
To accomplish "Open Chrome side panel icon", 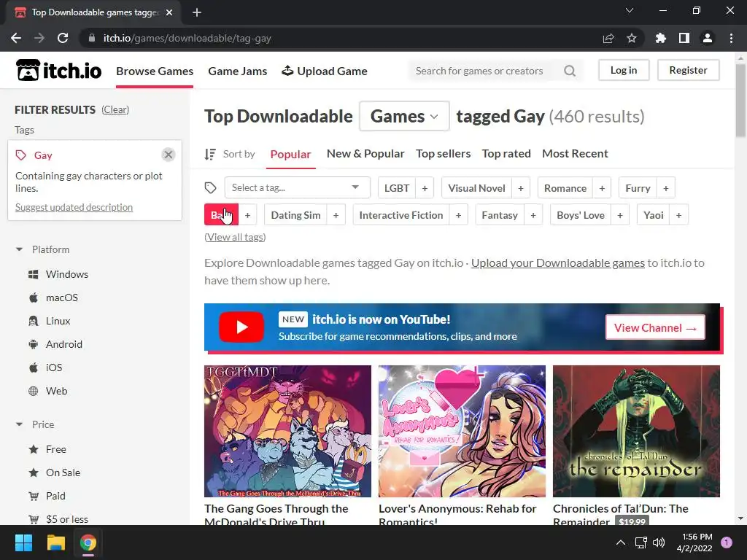I will 684,38.
